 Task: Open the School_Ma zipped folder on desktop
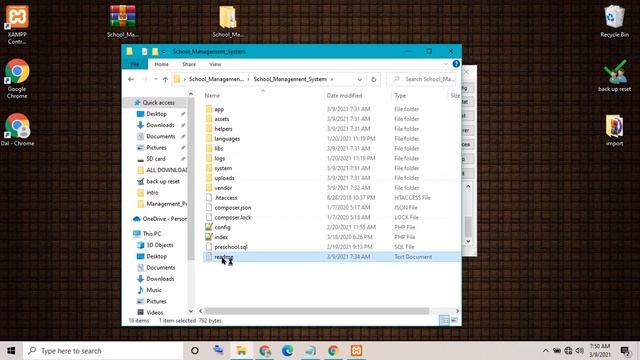pos(228,21)
